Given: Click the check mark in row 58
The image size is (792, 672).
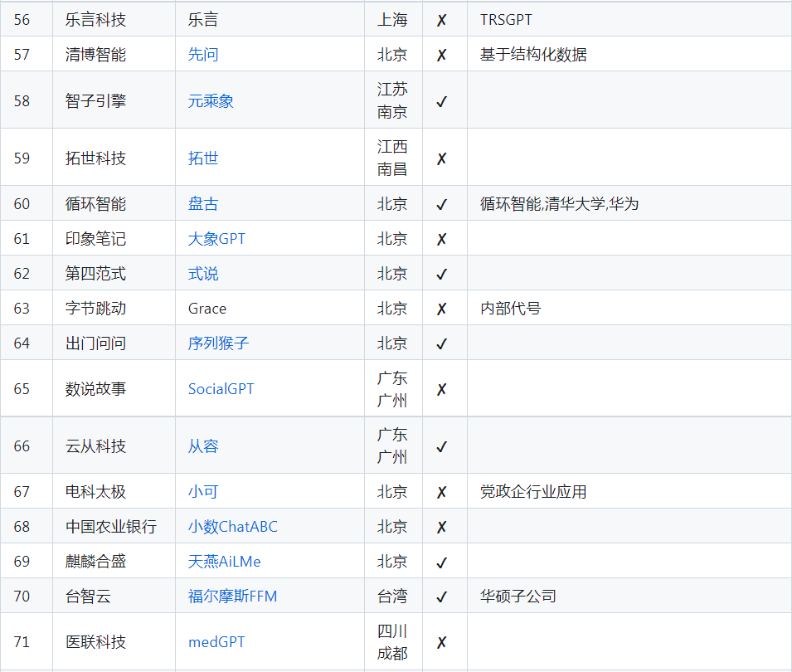Looking at the screenshot, I should pyautogui.click(x=441, y=101).
